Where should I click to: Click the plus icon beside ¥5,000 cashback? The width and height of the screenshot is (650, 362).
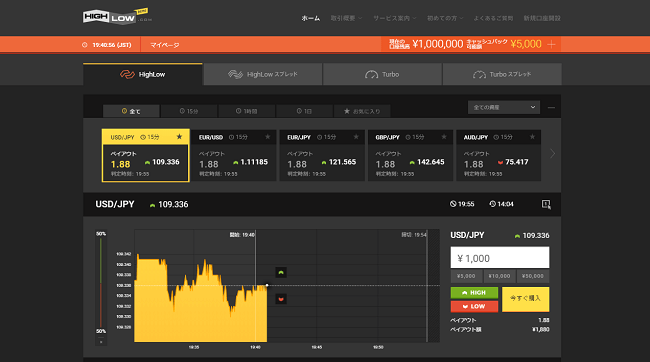pyautogui.click(x=551, y=44)
